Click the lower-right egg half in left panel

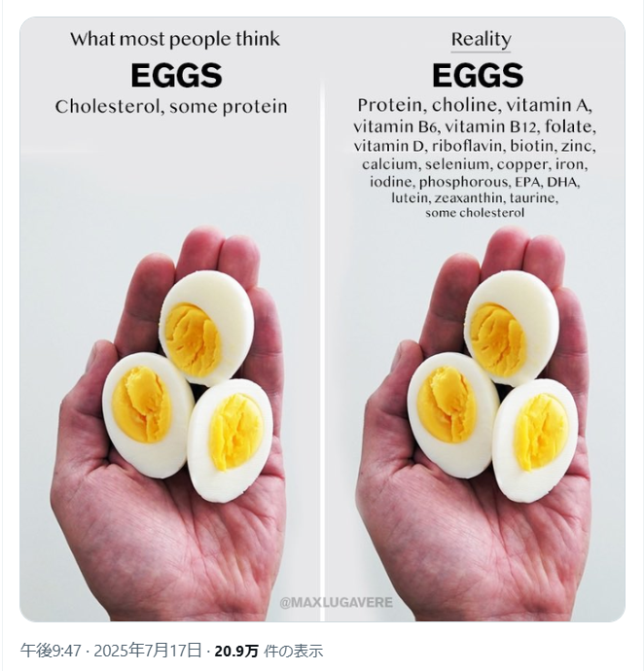[231, 440]
